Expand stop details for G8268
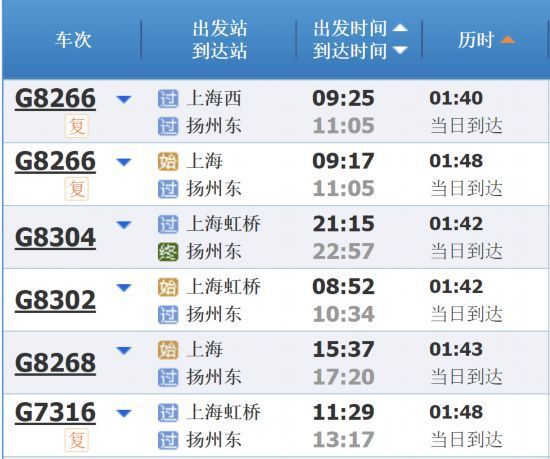 124,350
